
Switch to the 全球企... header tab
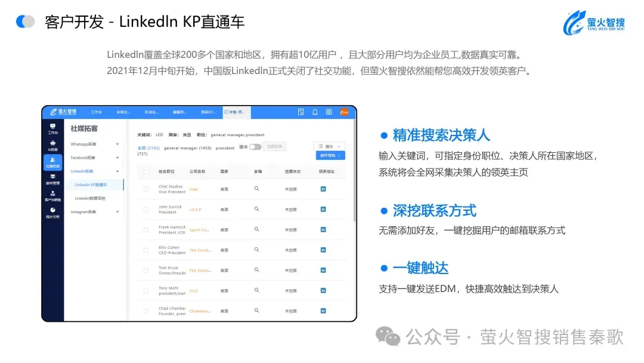pyautogui.click(x=123, y=112)
